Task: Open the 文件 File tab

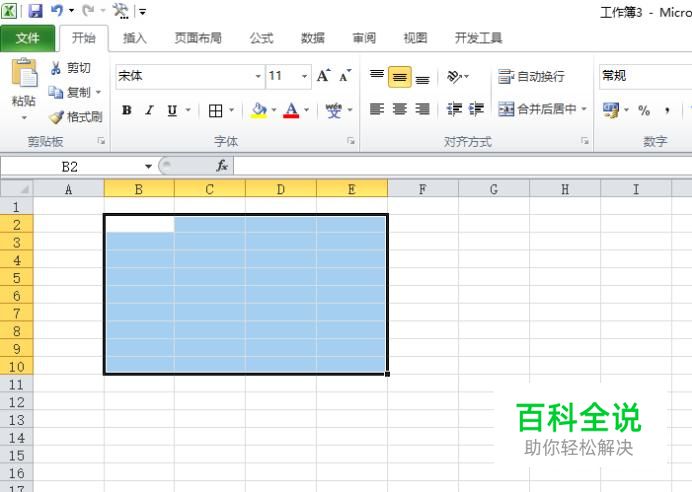Action: [x=28, y=38]
